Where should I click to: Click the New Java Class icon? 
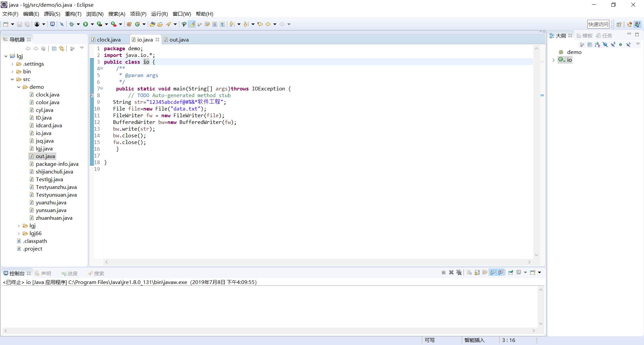point(137,24)
